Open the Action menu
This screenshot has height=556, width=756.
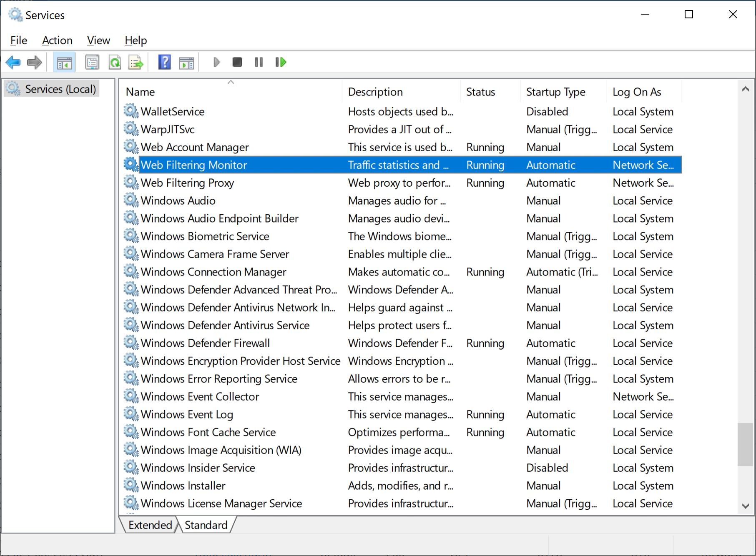pyautogui.click(x=58, y=40)
